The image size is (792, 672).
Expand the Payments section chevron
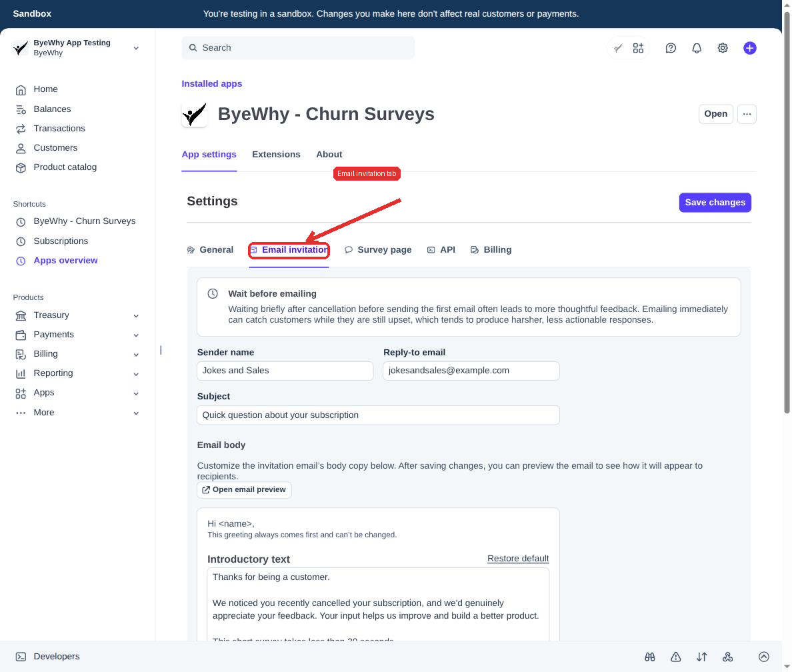tap(136, 335)
